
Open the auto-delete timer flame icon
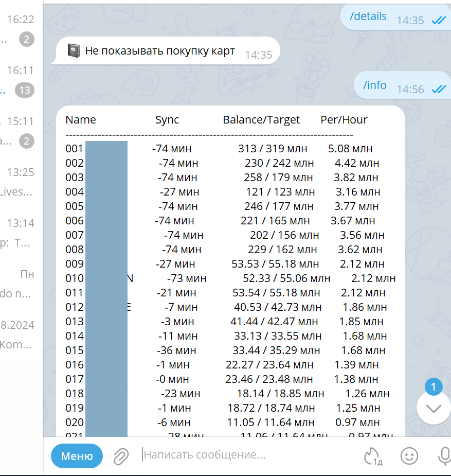point(372,456)
